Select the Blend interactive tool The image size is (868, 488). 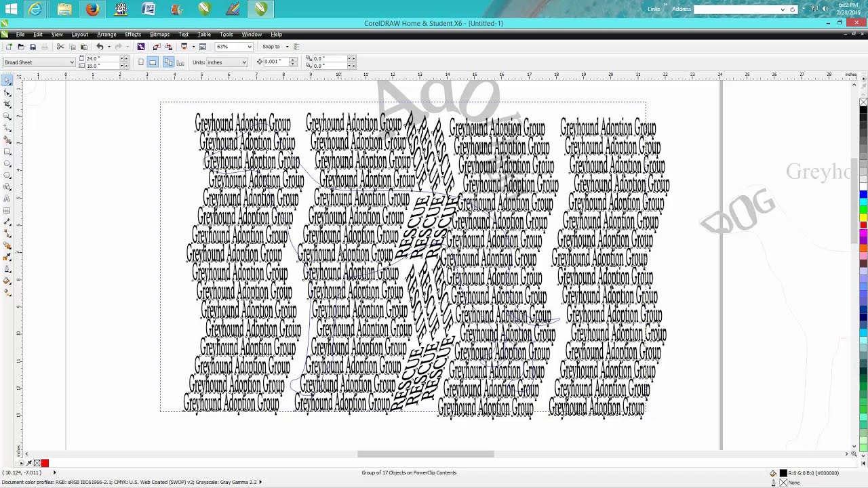click(x=7, y=244)
